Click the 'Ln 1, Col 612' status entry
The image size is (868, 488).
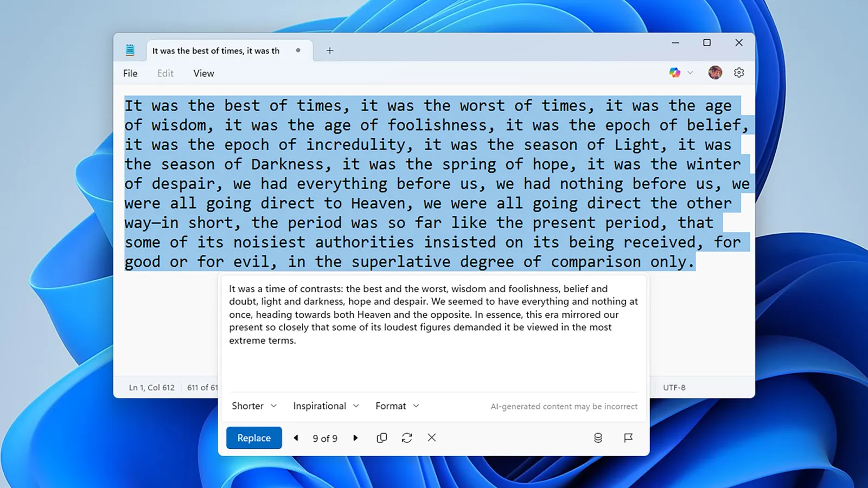(152, 388)
